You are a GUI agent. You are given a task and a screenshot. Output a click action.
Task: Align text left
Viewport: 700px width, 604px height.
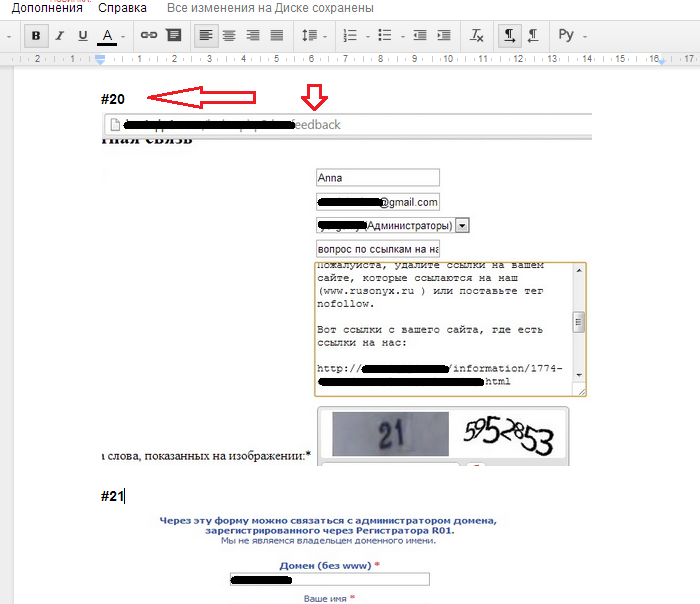tap(206, 35)
